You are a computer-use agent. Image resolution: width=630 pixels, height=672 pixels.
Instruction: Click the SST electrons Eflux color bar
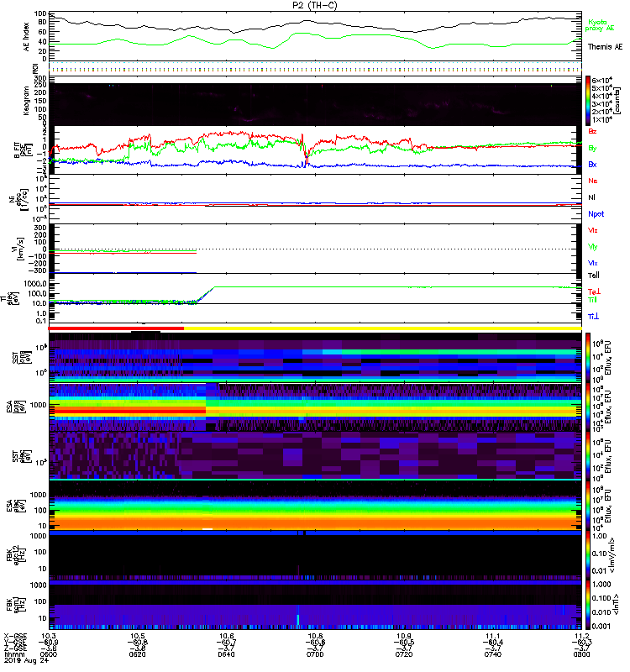(587, 456)
